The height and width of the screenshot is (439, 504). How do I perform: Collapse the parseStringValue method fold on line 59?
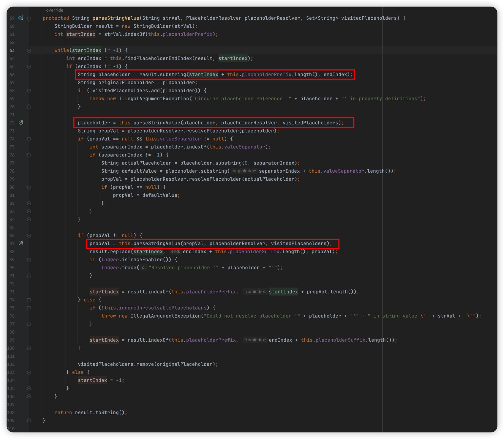[29, 18]
